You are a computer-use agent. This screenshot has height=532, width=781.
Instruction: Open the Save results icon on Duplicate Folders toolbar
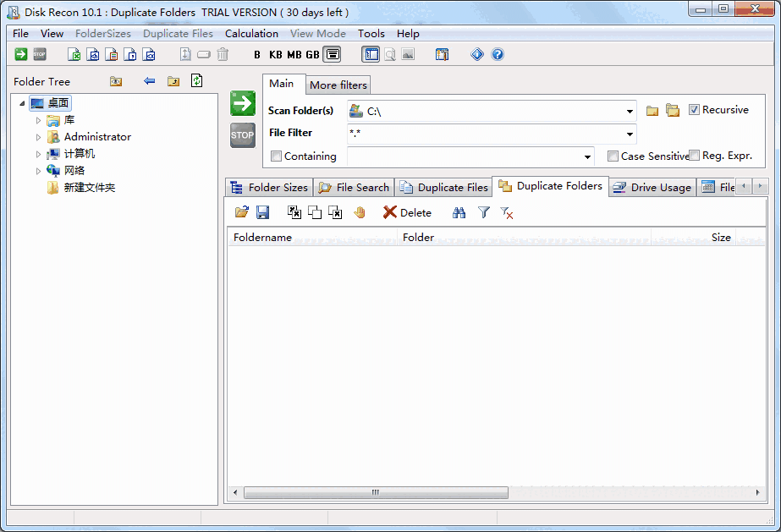262,212
